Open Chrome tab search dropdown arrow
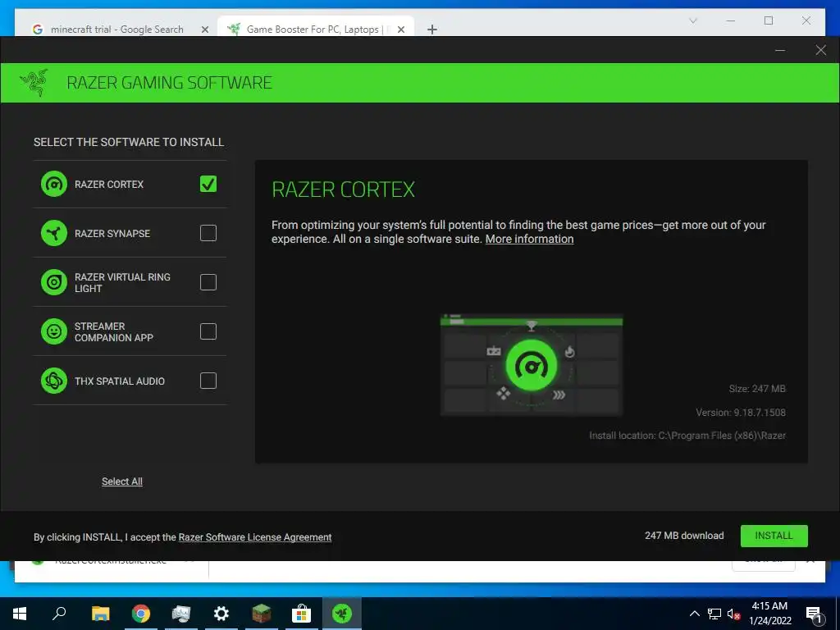This screenshot has height=630, width=840. pos(692,21)
